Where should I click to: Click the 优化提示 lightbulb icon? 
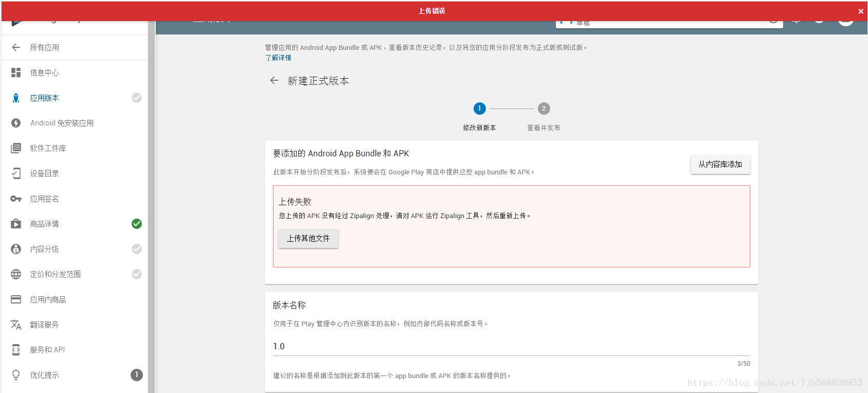click(16, 375)
